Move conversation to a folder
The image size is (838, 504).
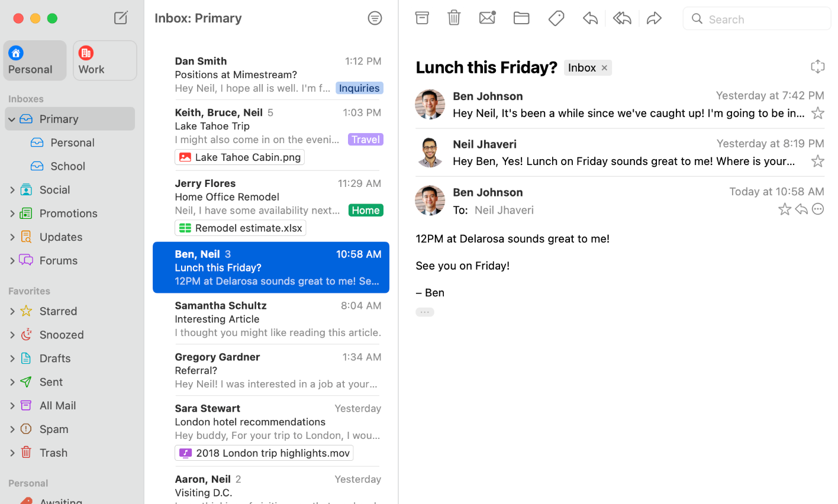click(x=521, y=18)
